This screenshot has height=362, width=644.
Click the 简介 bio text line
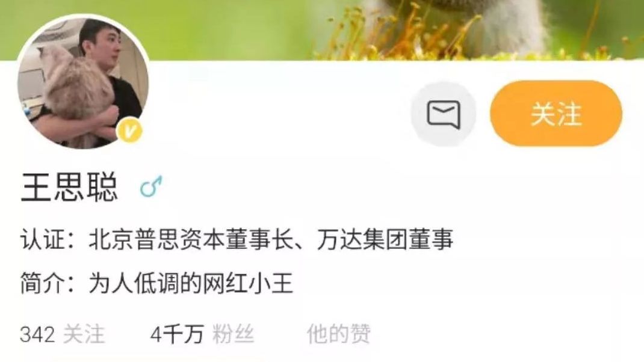point(157,283)
